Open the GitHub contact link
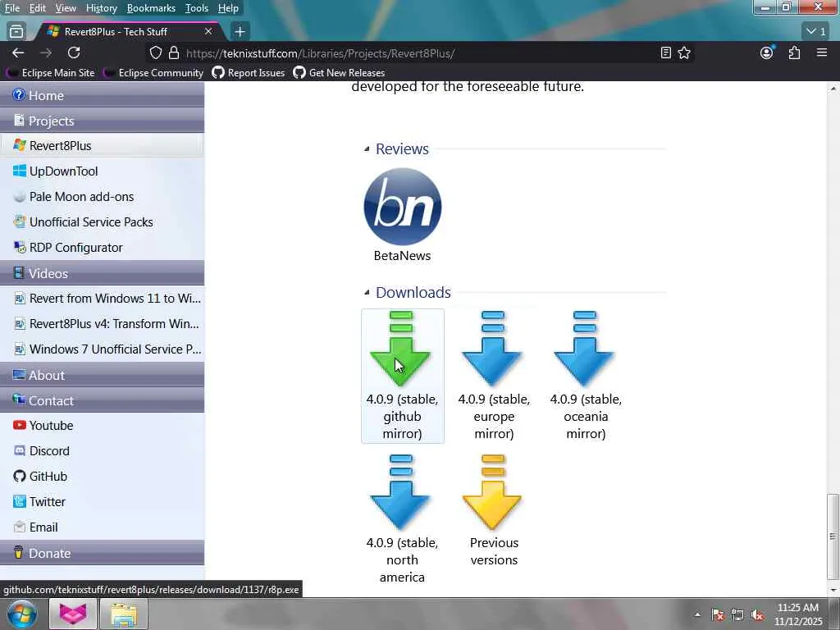 coord(102,477)
